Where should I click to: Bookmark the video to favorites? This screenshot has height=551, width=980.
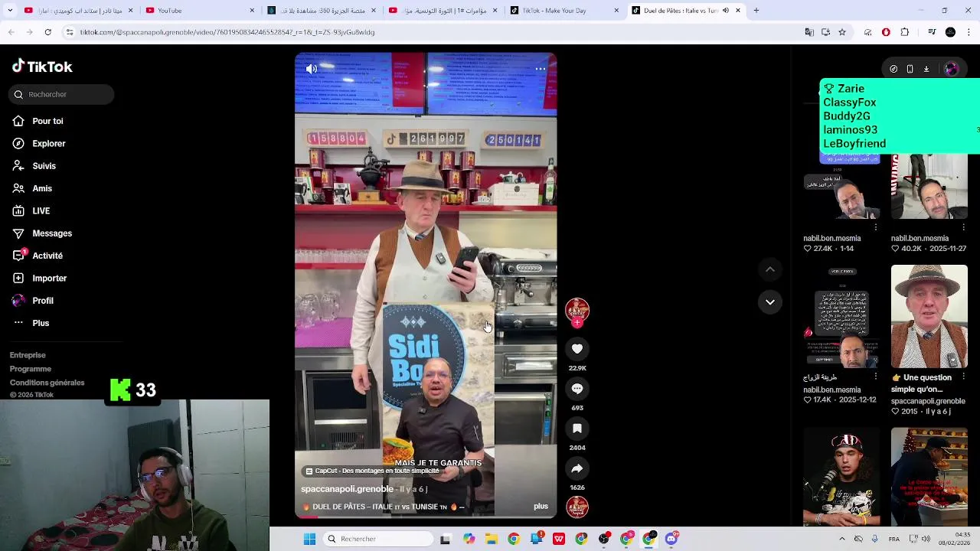pyautogui.click(x=577, y=429)
